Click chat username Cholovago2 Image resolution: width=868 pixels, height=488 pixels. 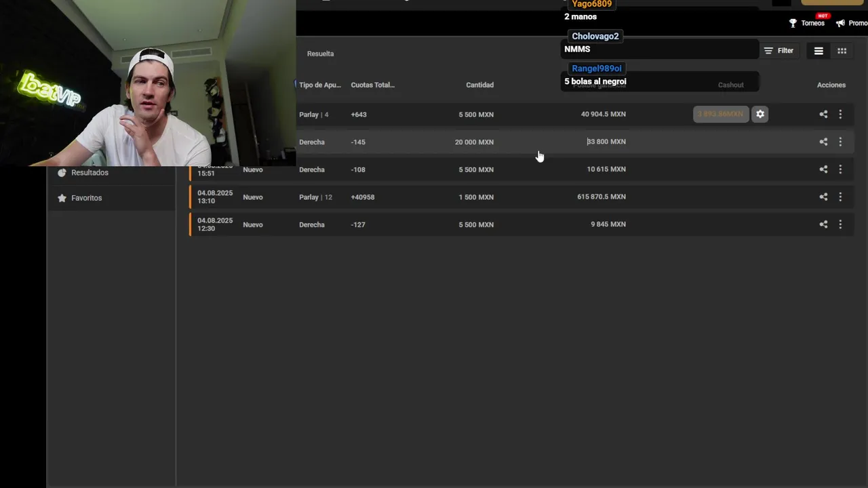(x=595, y=36)
